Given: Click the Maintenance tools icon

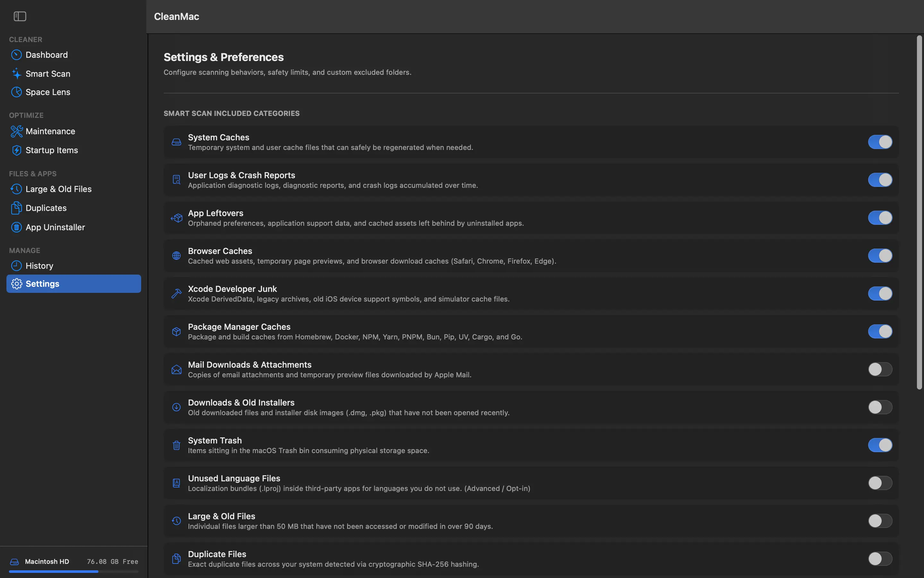Looking at the screenshot, I should (x=16, y=131).
